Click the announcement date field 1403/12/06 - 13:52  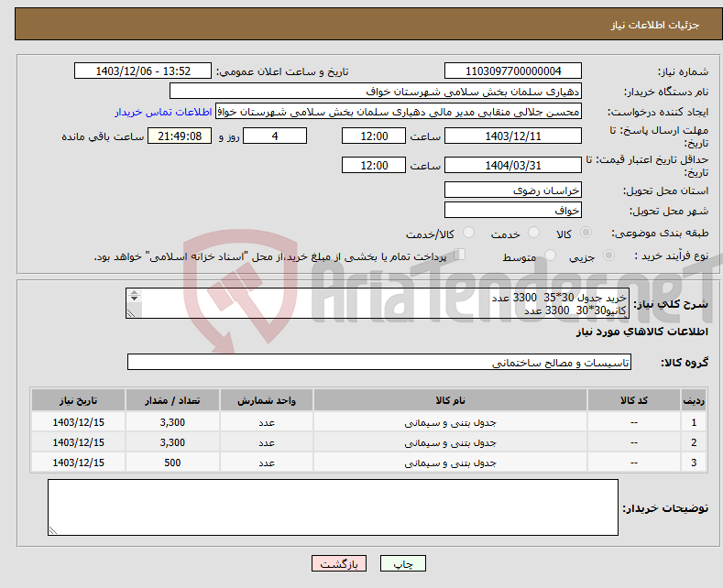143,71
